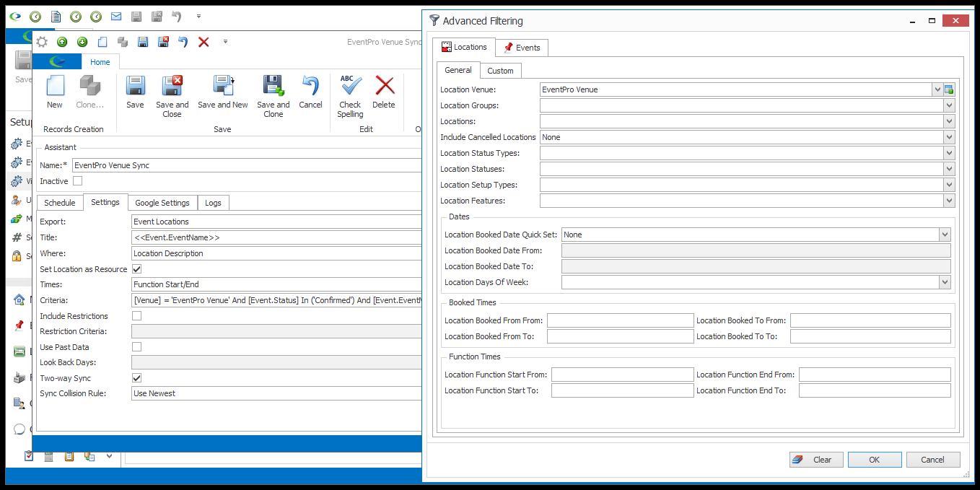Viewport: 980px width, 490px height.
Task: Click Location Booked To To field
Action: 870,336
